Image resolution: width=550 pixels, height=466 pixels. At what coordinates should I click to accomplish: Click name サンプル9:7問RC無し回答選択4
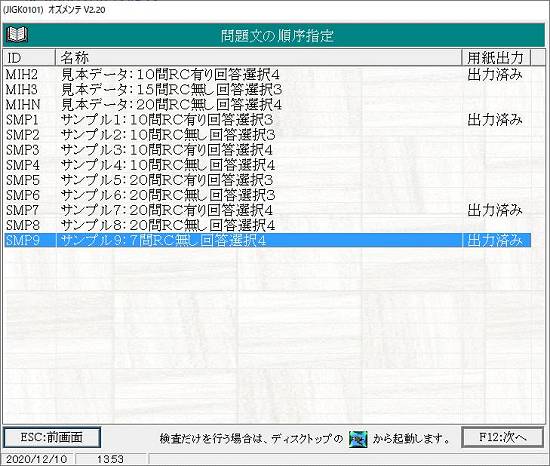click(163, 241)
